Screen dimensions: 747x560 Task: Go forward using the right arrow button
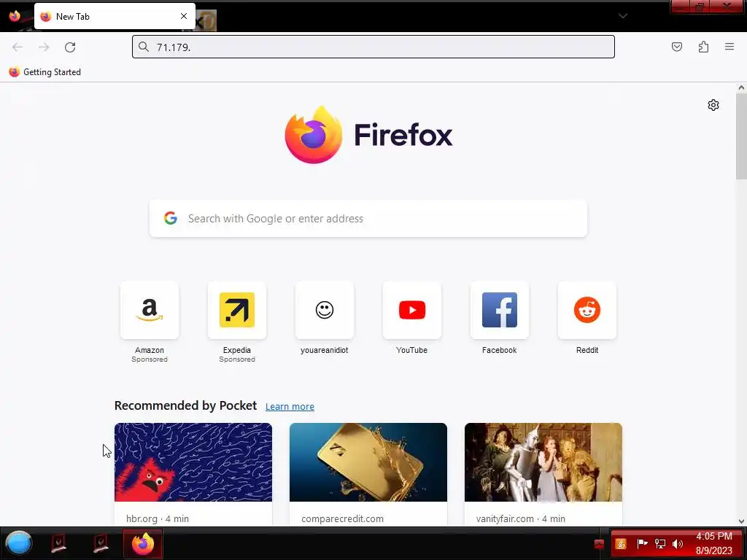(44, 47)
